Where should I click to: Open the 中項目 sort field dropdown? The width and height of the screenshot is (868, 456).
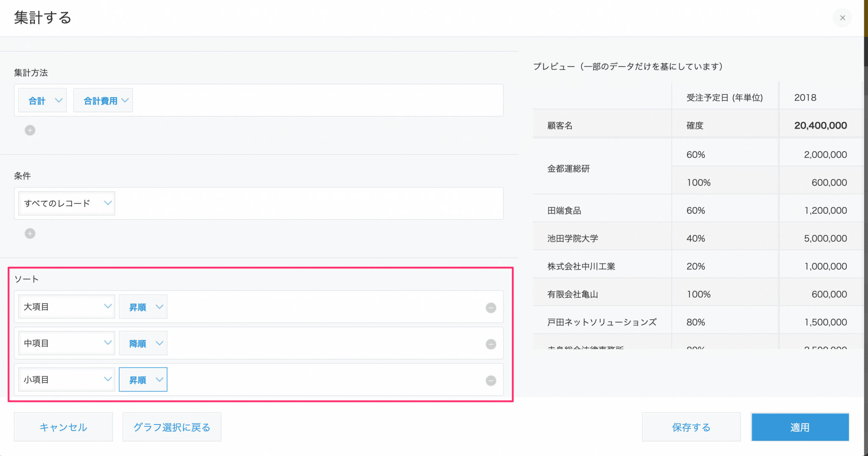click(x=67, y=343)
